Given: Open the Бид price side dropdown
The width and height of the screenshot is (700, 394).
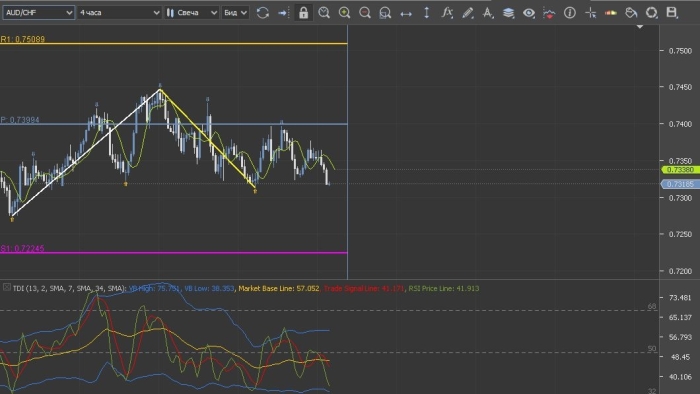Looking at the screenshot, I should tap(235, 12).
